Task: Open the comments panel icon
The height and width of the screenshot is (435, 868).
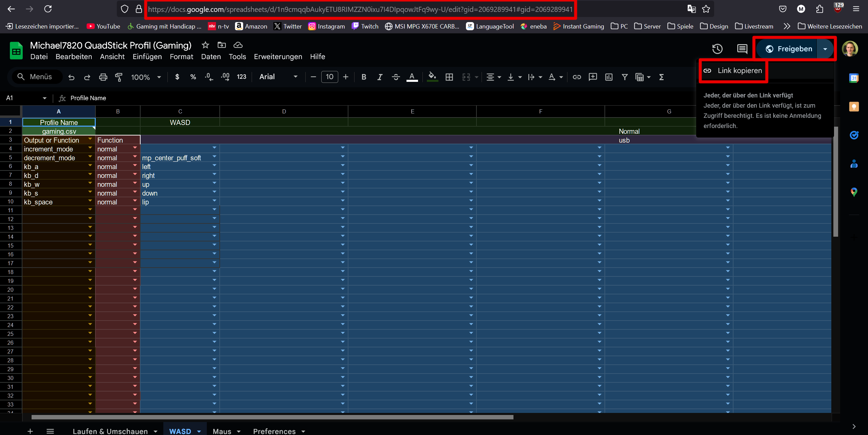Action: (x=742, y=49)
